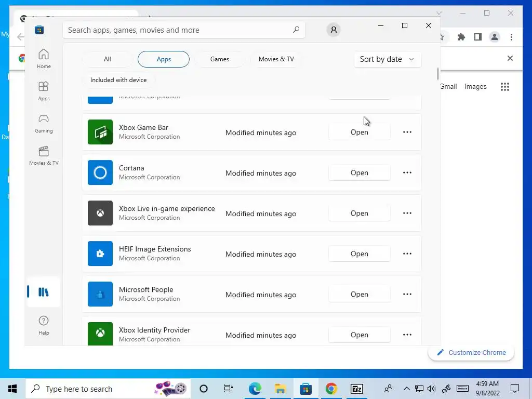Open more options for HEIF Image Extensions
The image size is (532, 399).
[407, 254]
